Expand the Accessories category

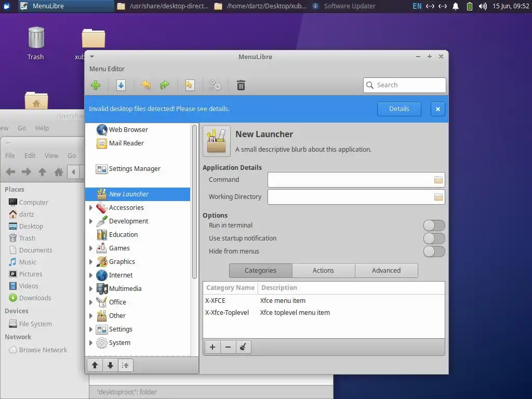[x=90, y=208]
